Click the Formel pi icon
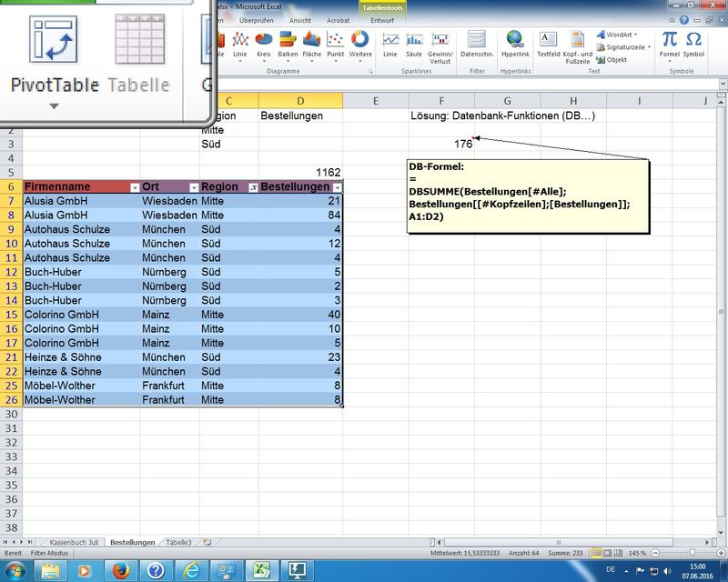 pos(670,43)
